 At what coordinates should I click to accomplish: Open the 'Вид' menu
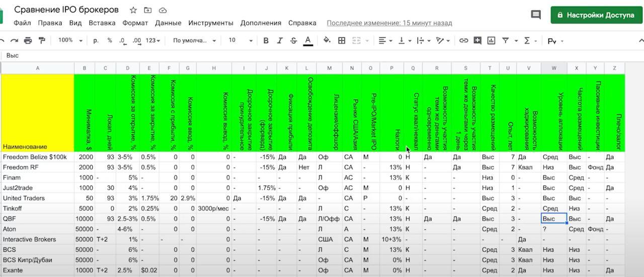tap(75, 23)
